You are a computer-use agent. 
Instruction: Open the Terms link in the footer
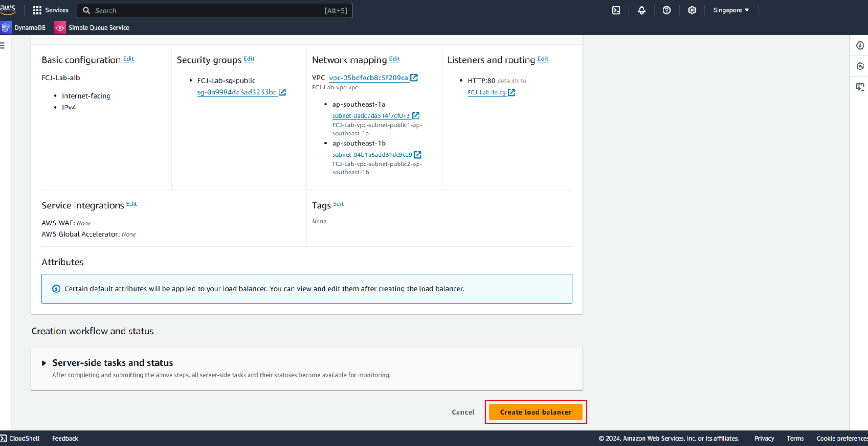tap(795, 438)
